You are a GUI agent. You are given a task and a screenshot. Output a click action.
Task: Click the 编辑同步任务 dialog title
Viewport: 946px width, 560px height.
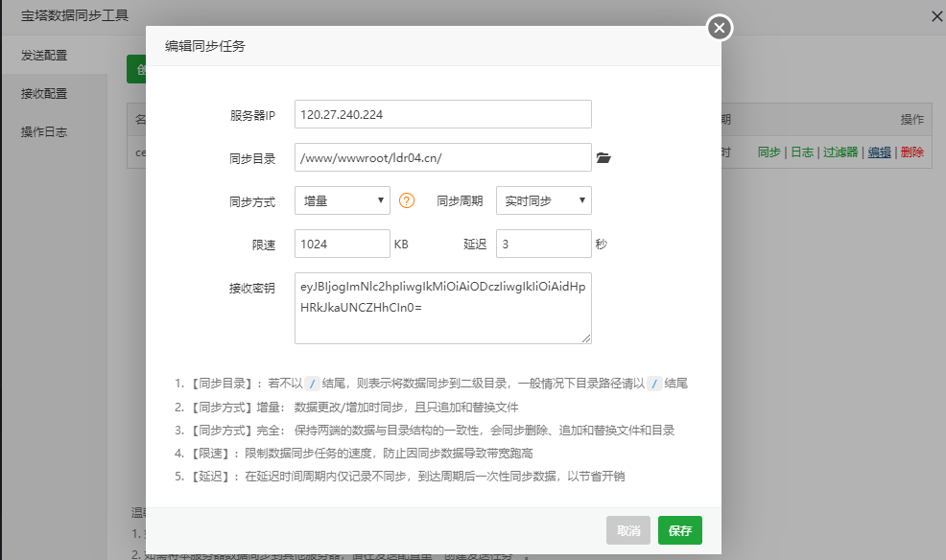pos(205,46)
